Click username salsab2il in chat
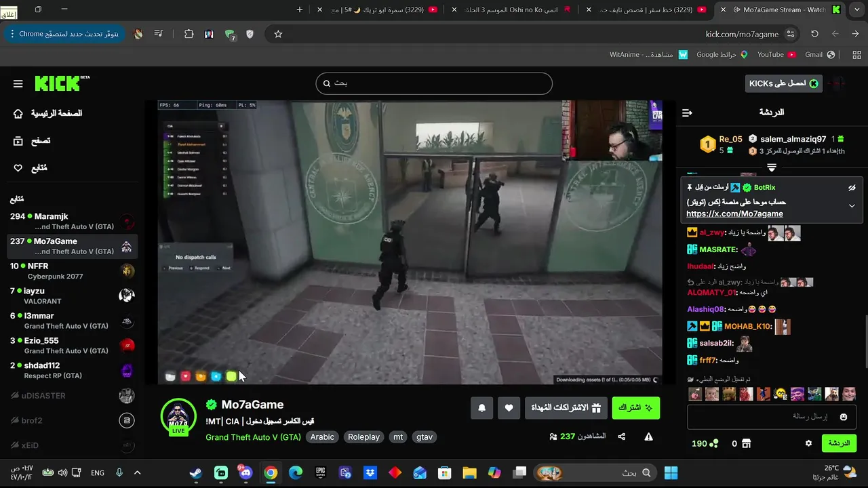868x488 pixels. (715, 344)
